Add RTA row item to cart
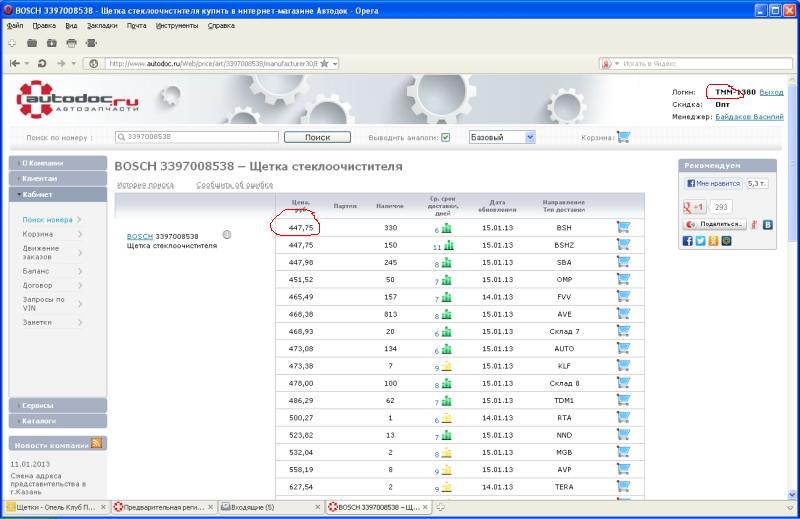 [623, 417]
